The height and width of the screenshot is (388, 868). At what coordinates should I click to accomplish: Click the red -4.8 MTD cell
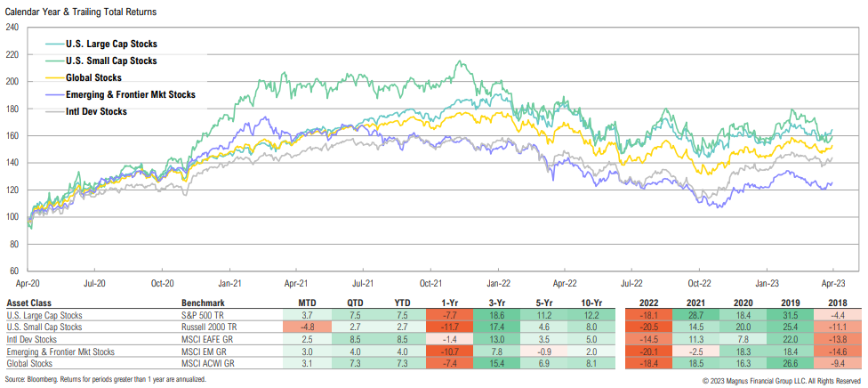pos(307,327)
